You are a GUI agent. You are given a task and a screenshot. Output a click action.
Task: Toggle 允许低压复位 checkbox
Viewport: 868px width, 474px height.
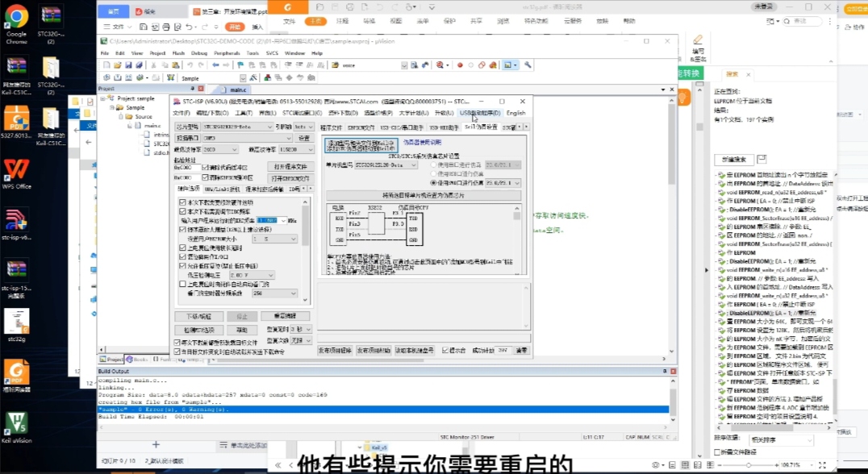(x=182, y=265)
